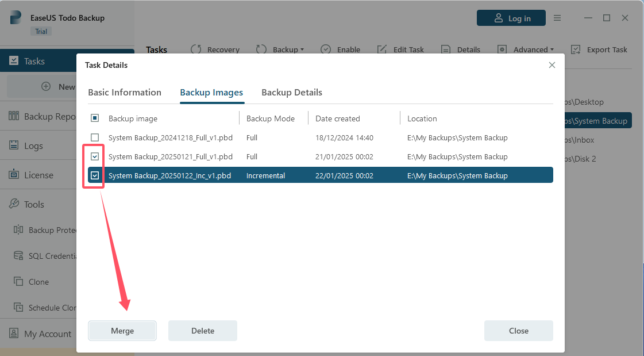Image resolution: width=644 pixels, height=356 pixels.
Task: Click the Recovery toolbar label
Action: coord(223,49)
